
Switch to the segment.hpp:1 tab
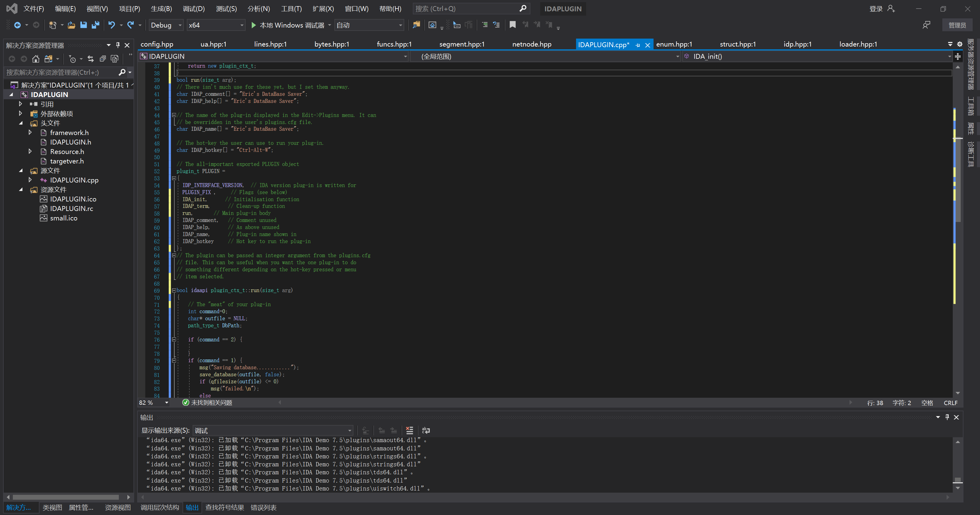[462, 44]
